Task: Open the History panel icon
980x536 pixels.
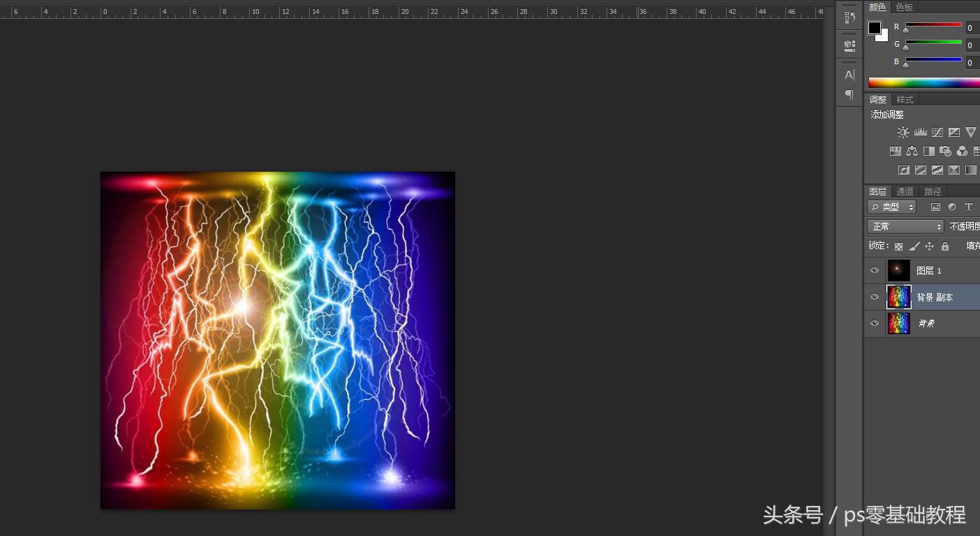Action: tap(849, 18)
